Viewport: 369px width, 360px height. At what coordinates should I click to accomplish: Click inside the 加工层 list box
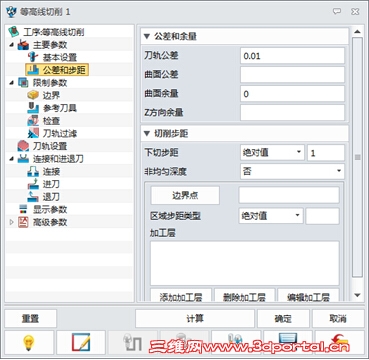click(245, 263)
